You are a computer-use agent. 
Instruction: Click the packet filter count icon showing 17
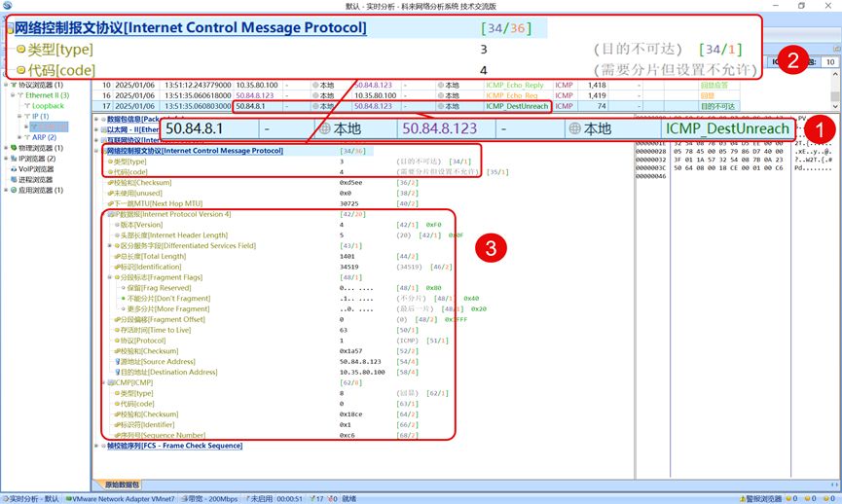(x=312, y=498)
